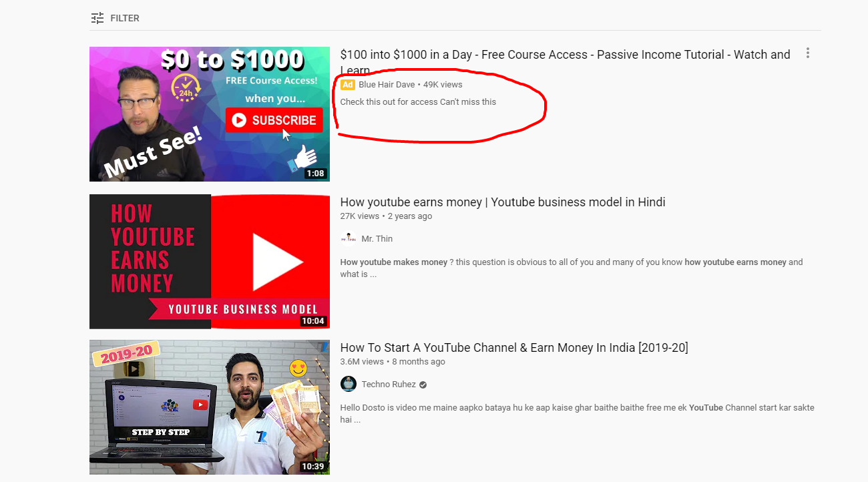This screenshot has height=482, width=868.
Task: Click the 'Hello Dosto' video description
Action: point(577,414)
